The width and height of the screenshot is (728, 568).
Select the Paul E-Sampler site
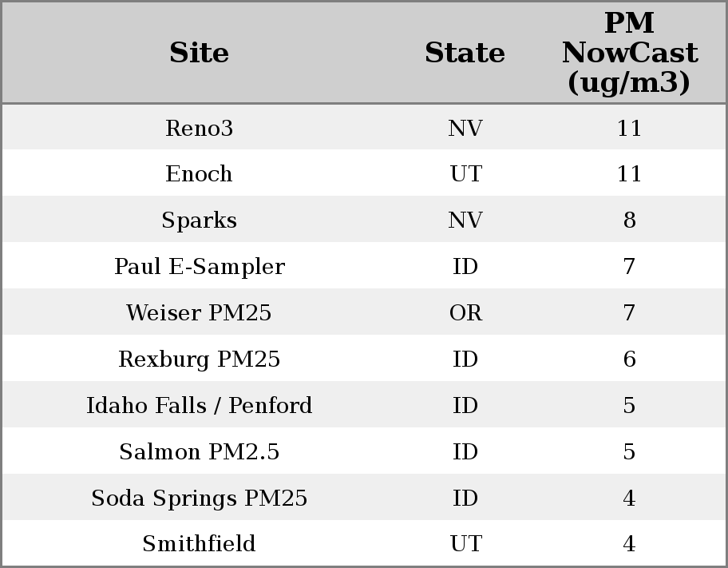coord(199,267)
